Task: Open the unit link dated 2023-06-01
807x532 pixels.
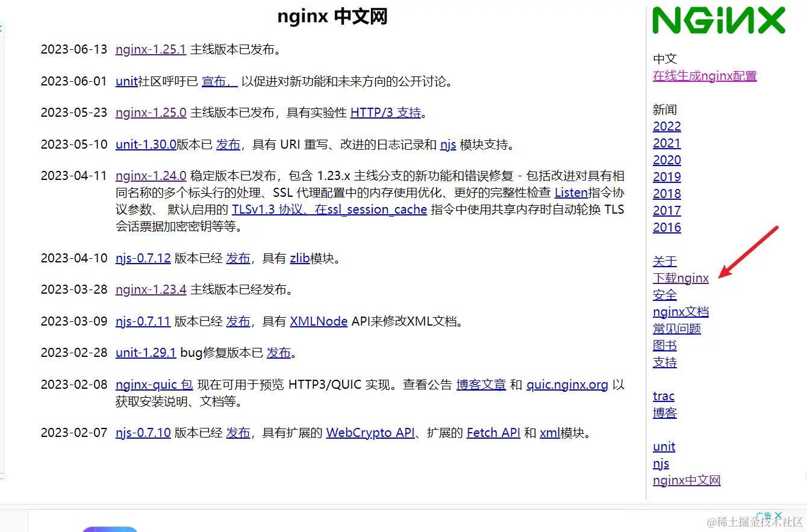Action: 126,81
